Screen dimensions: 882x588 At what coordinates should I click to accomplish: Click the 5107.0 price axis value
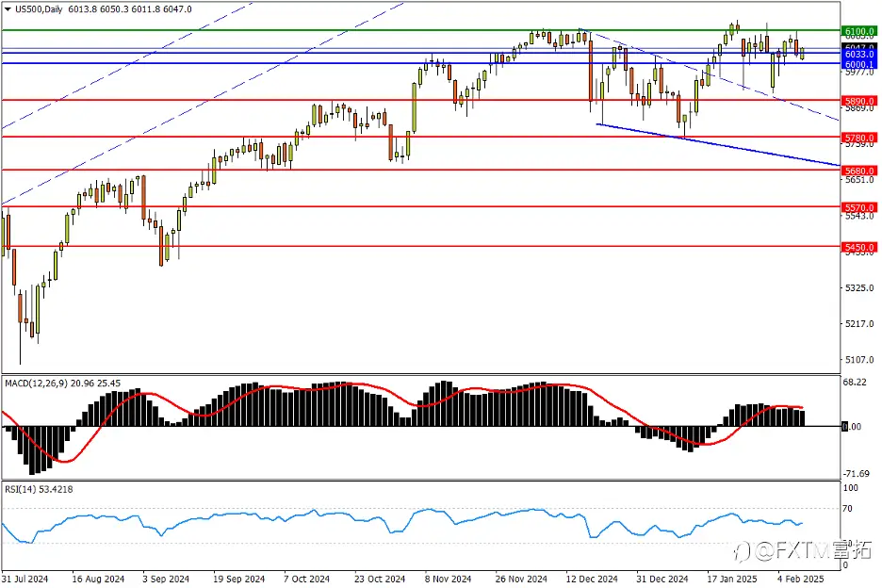click(x=859, y=360)
